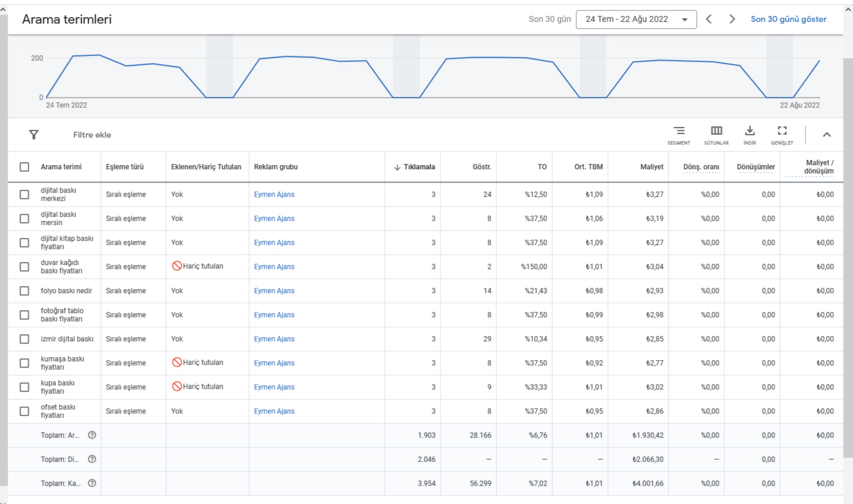Click the Filtre ekle input

click(92, 135)
